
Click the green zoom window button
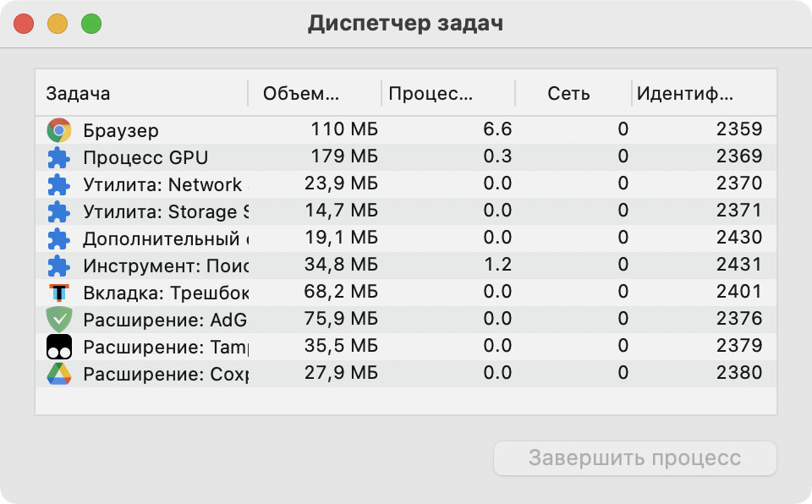[x=91, y=24]
